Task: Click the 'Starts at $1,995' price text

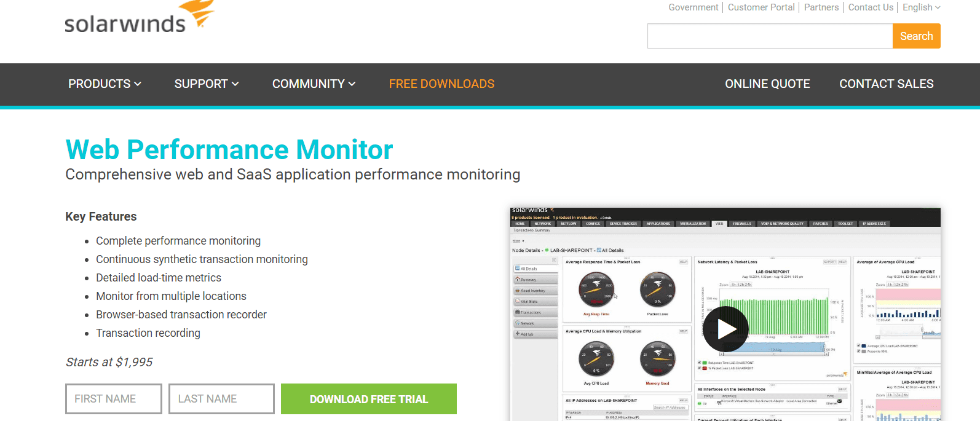Action: 109,362
